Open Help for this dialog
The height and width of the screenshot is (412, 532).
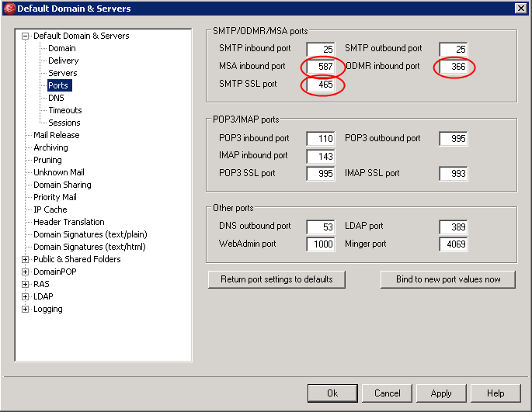[495, 393]
